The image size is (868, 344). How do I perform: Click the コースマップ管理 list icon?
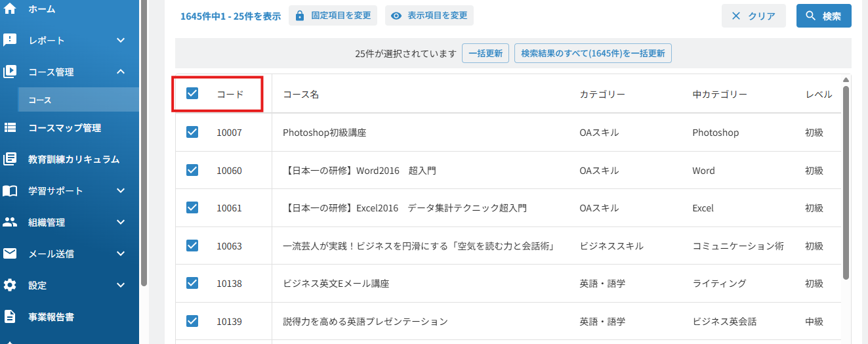10,127
